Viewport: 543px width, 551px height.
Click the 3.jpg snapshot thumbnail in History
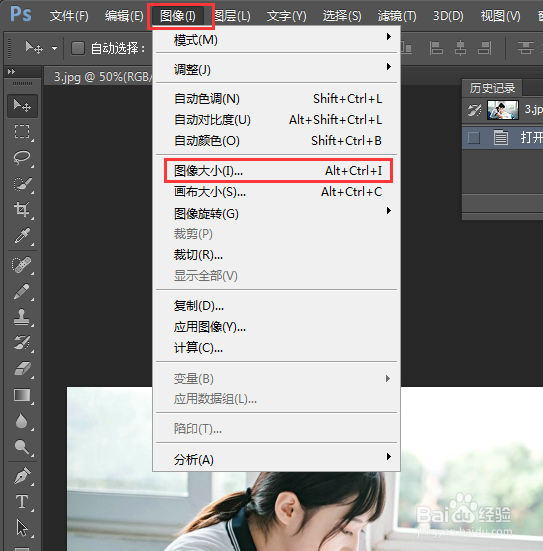point(503,110)
